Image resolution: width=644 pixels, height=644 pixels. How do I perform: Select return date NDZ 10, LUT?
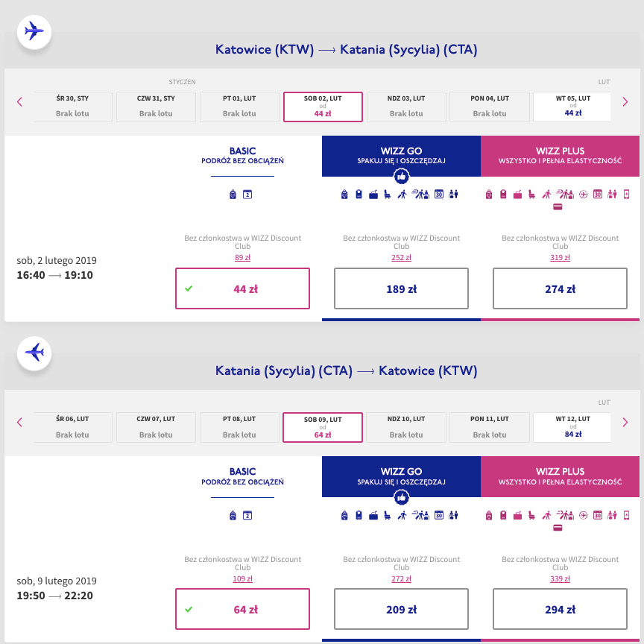(406, 428)
